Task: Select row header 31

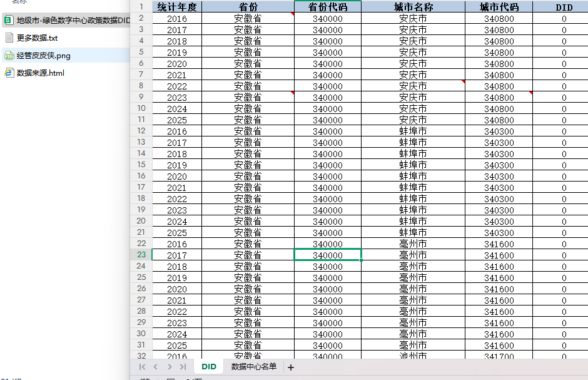Action: (x=141, y=345)
